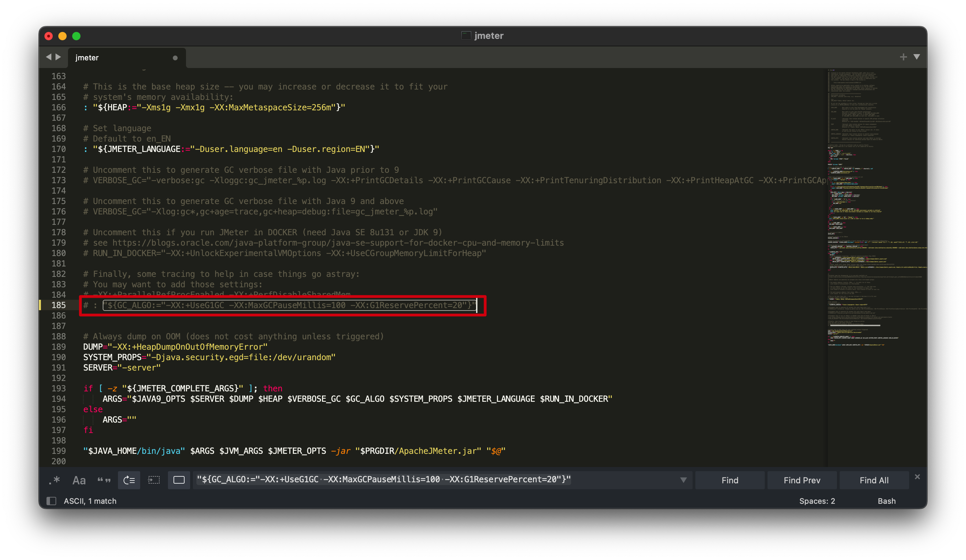Image resolution: width=966 pixels, height=560 pixels.
Task: Click line number 166 in gutter
Action: tap(59, 107)
